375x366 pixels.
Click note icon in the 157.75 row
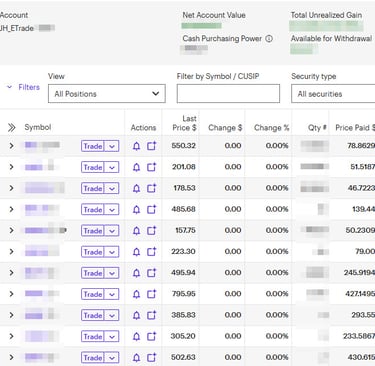click(152, 230)
